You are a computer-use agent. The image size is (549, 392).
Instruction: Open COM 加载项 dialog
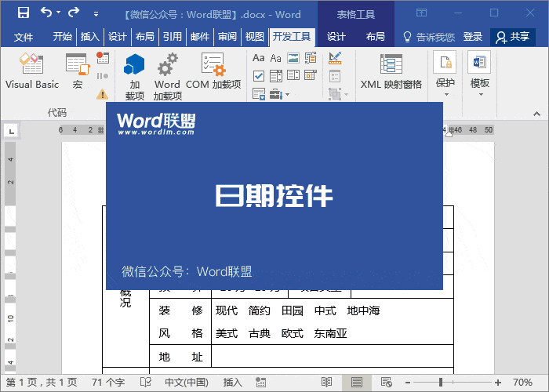click(x=213, y=71)
